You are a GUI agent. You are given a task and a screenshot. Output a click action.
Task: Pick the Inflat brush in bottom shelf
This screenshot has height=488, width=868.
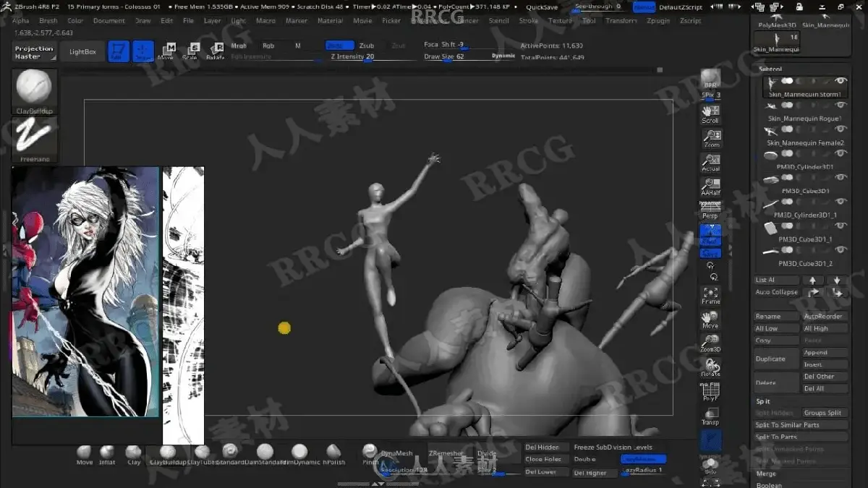pos(107,455)
